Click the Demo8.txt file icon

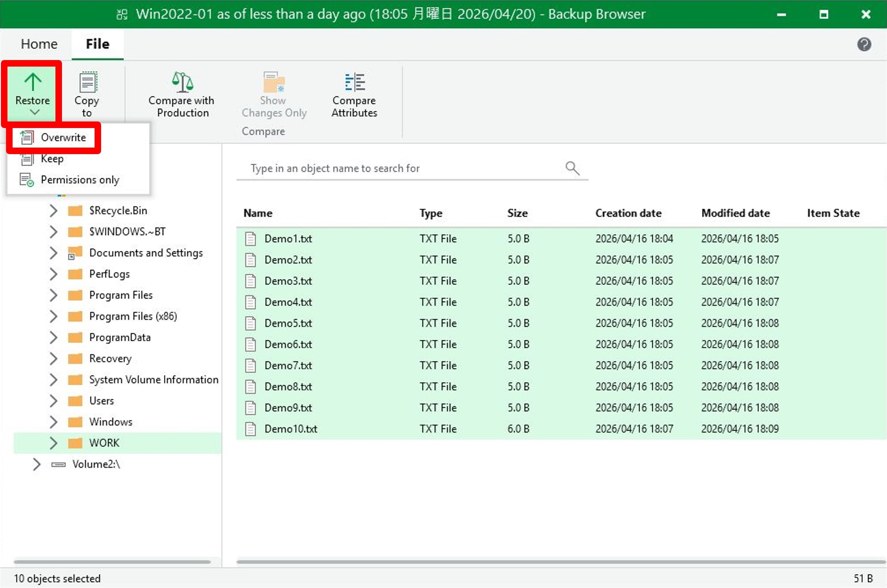coord(251,386)
